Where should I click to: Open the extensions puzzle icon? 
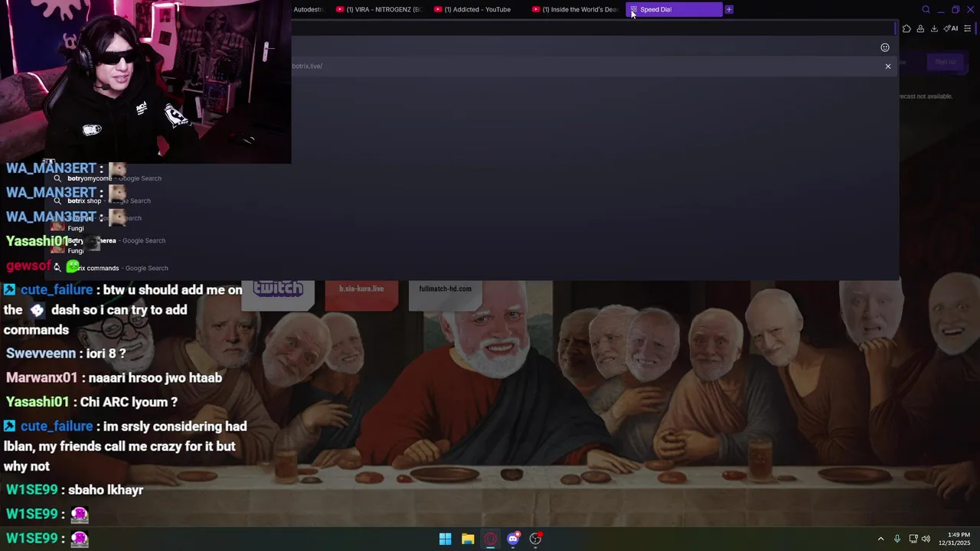click(906, 28)
